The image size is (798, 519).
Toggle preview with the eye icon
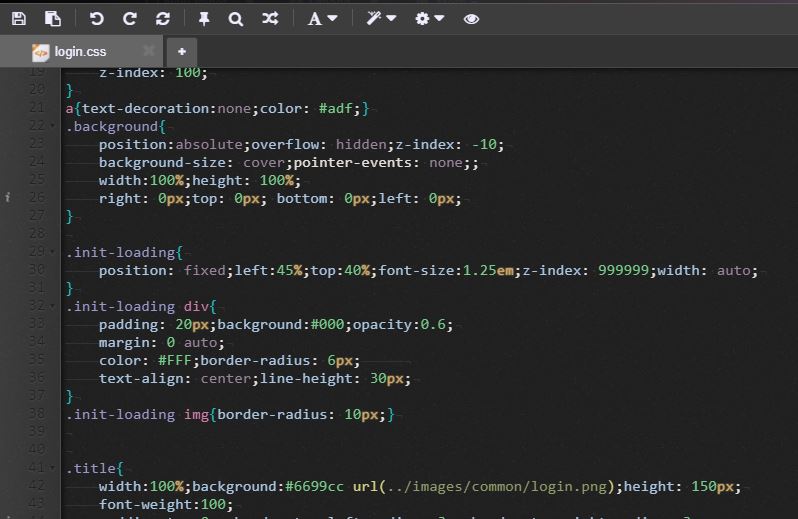point(472,18)
